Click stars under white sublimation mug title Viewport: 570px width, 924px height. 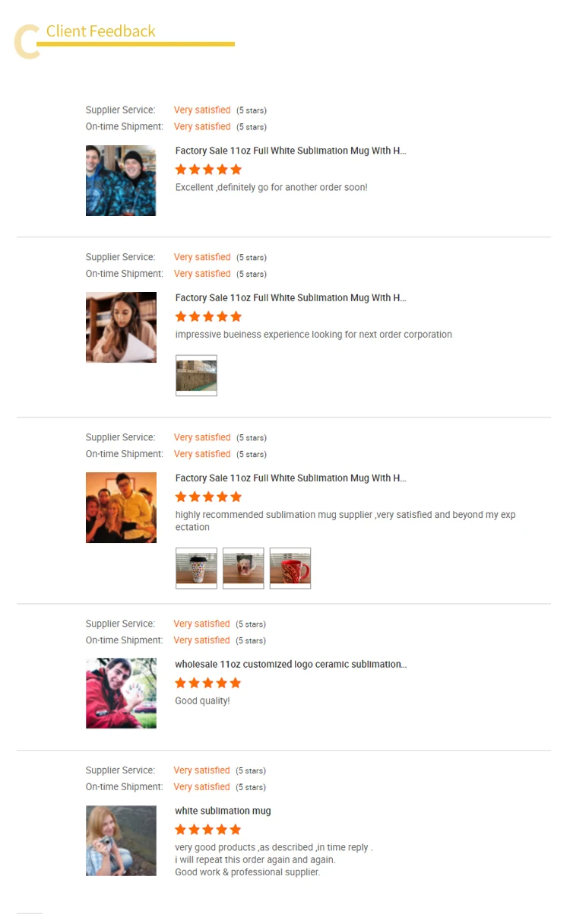(x=208, y=829)
